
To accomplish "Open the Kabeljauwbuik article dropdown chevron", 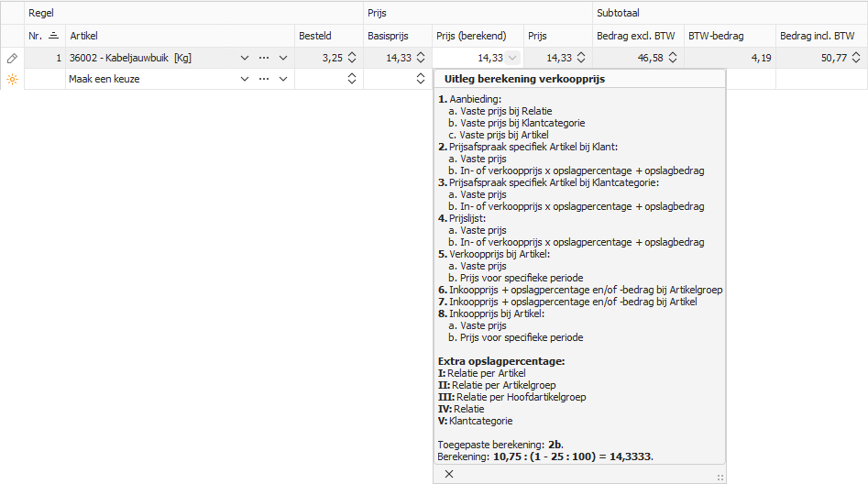I will [244, 58].
